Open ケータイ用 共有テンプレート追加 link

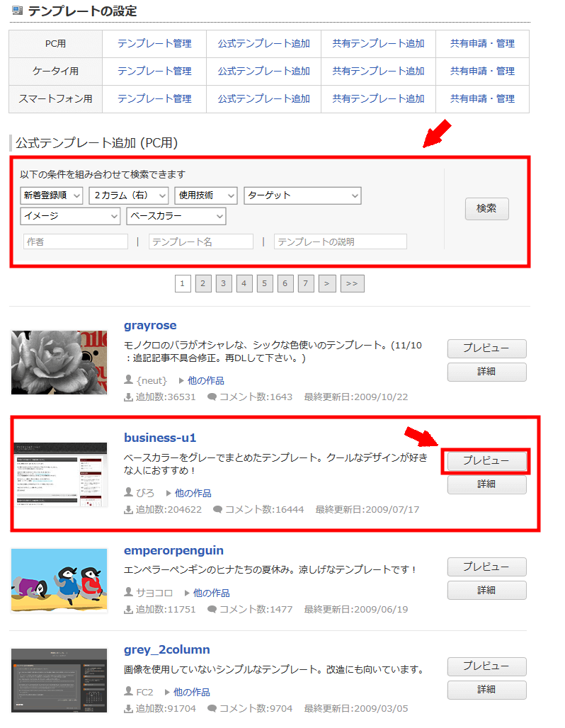378,72
